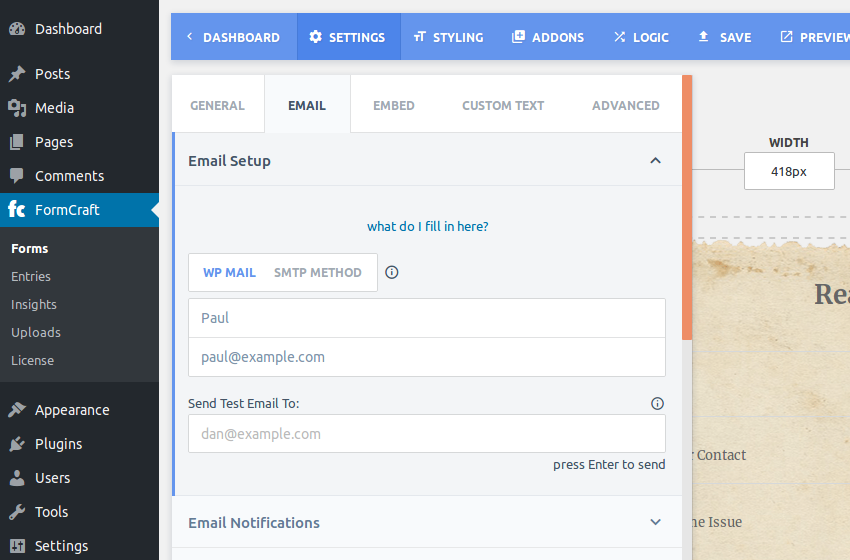
Task: Click 'what do I fill in here?' link
Action: (428, 226)
